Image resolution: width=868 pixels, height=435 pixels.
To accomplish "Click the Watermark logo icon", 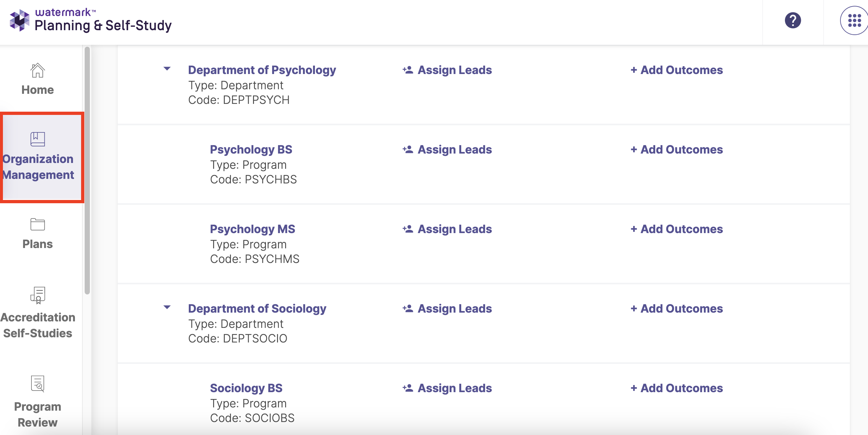I will [x=19, y=20].
